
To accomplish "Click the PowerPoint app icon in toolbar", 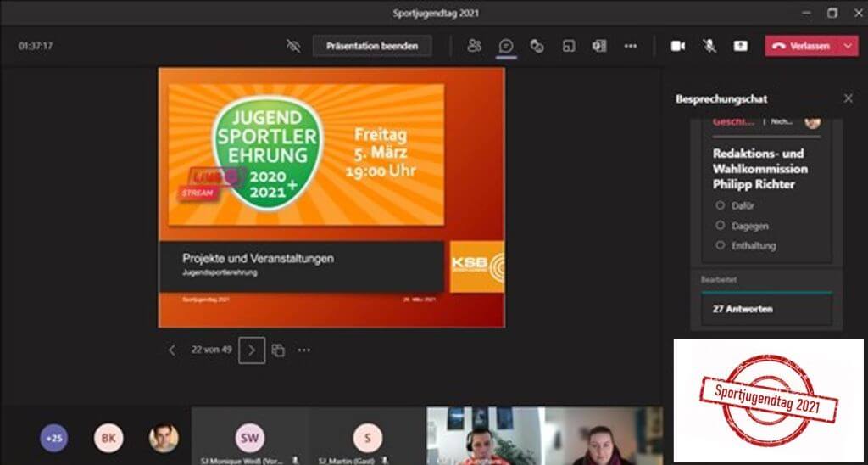I will (x=599, y=46).
